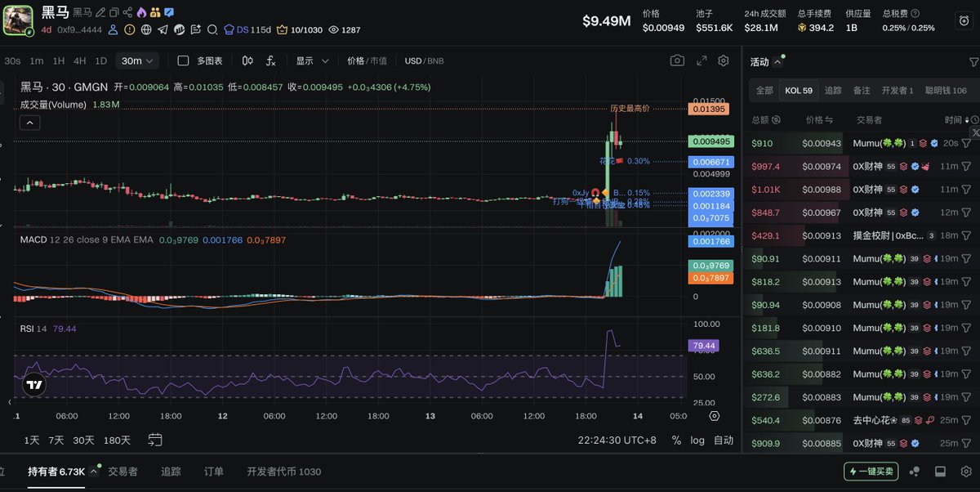Open chart settings via the gear icon
This screenshot has width=980, height=492.
[x=724, y=60]
